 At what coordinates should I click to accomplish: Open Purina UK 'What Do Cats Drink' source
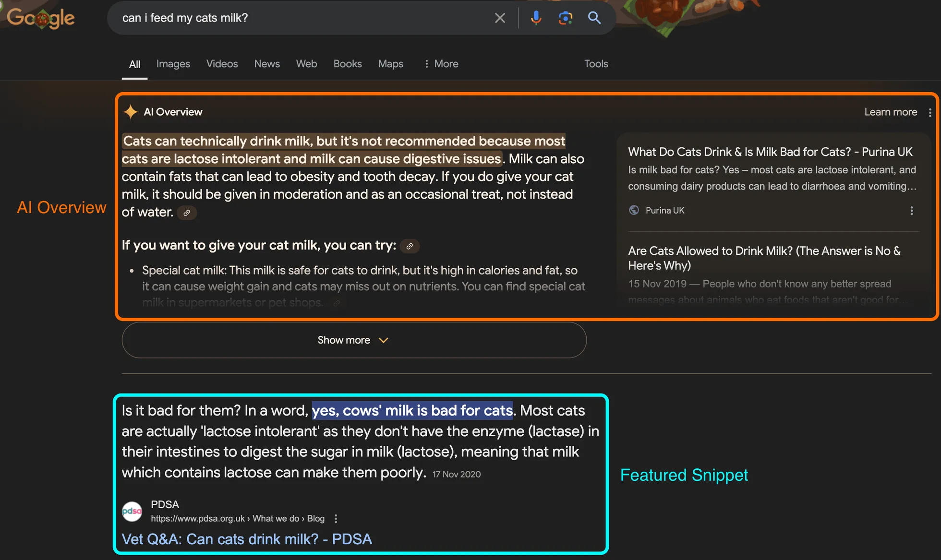[770, 152]
